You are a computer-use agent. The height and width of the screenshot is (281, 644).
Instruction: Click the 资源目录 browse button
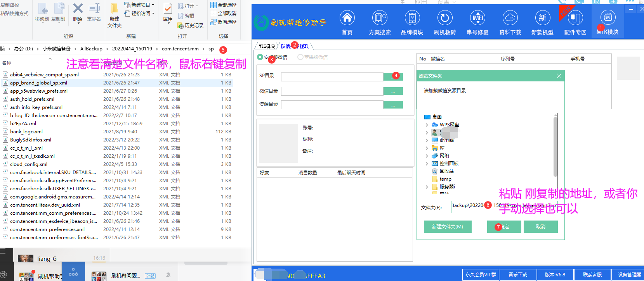click(x=393, y=105)
